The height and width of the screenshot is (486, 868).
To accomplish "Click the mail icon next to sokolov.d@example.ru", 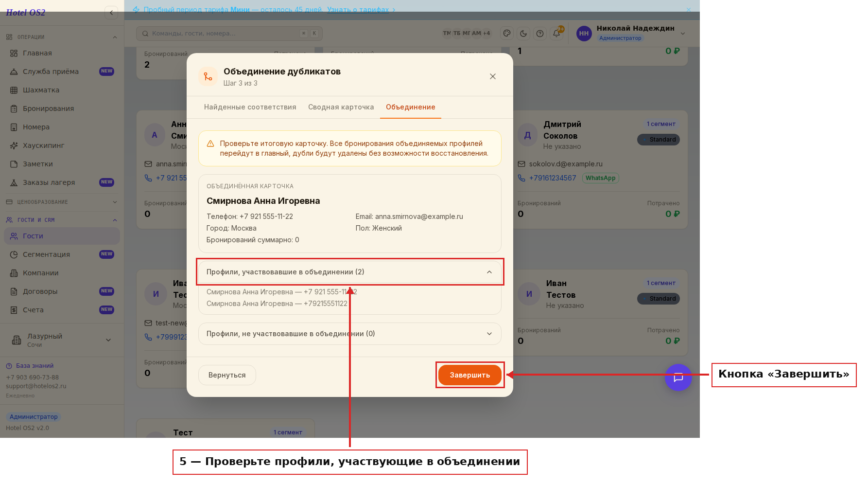I will click(x=521, y=164).
